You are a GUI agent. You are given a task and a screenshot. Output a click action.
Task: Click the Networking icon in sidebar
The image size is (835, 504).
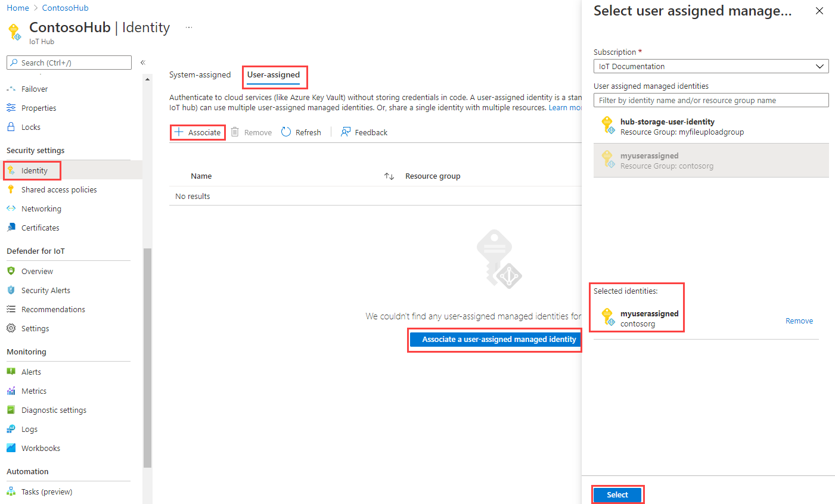point(11,209)
